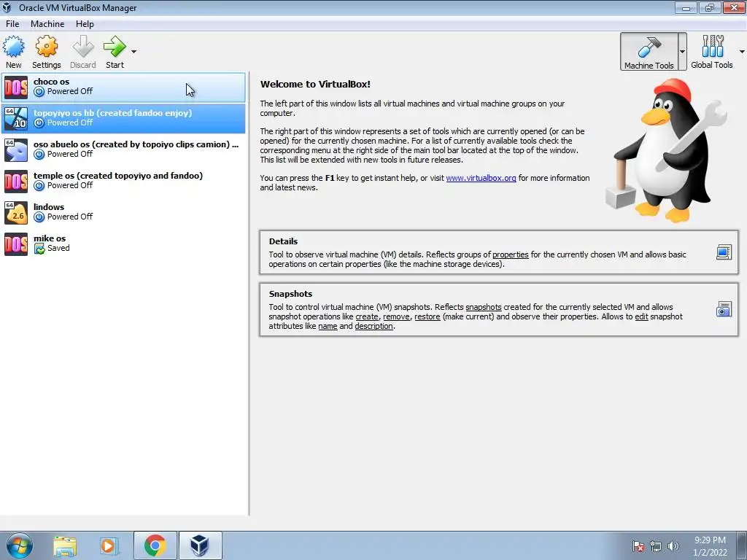Open Settings gear in the toolbar
This screenshot has height=560, width=747.
(46, 47)
